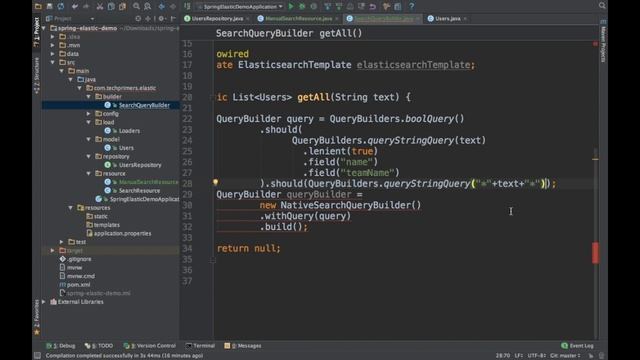Click the Find magnifier toolbar icon
This screenshot has width=640, height=360.
(x=136, y=6)
